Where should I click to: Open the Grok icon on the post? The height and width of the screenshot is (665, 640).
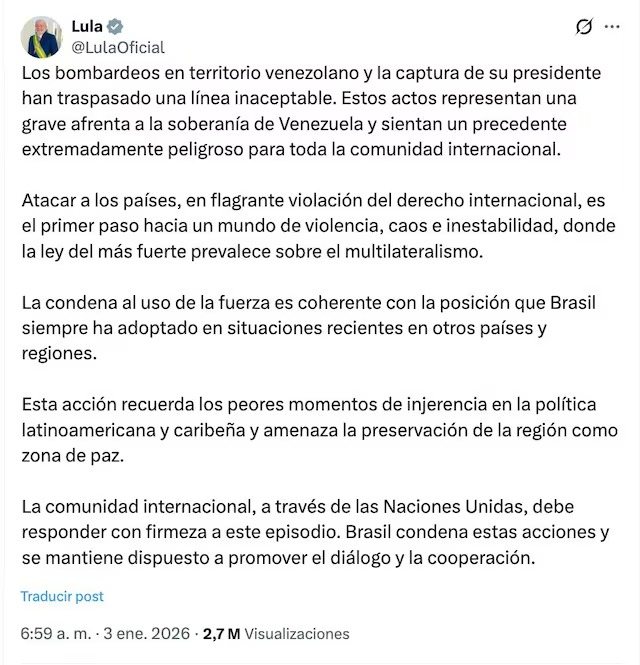pos(585,28)
